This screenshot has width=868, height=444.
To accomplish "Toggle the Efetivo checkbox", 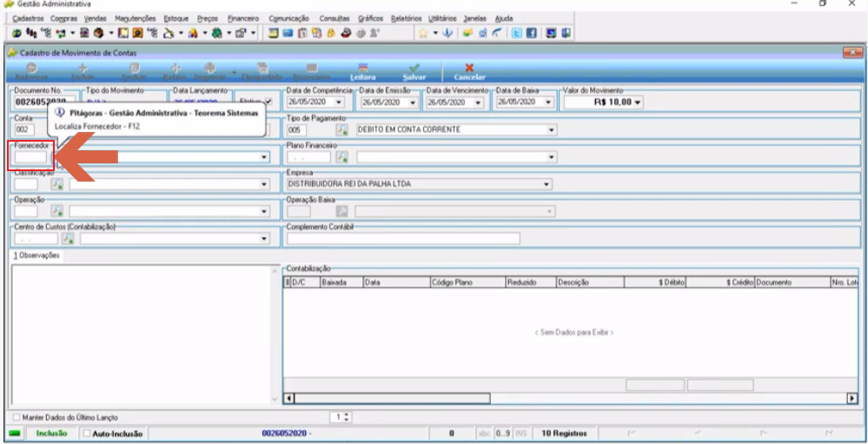I will 268,102.
